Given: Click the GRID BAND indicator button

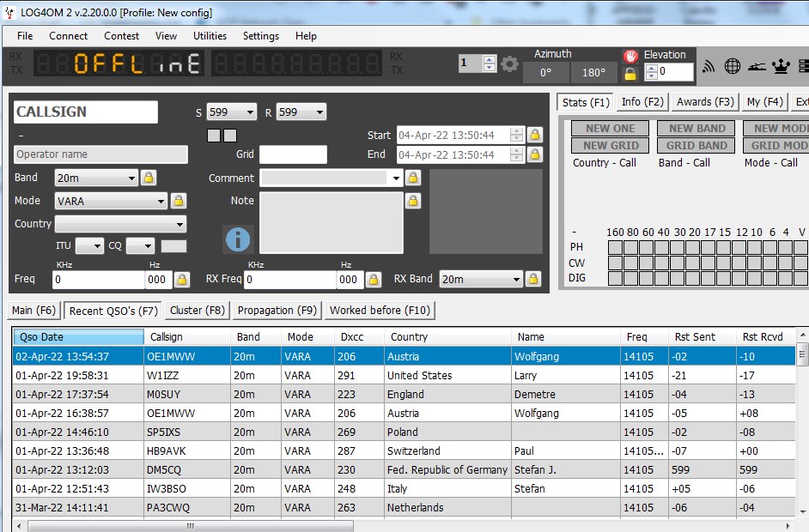Looking at the screenshot, I should pyautogui.click(x=697, y=145).
